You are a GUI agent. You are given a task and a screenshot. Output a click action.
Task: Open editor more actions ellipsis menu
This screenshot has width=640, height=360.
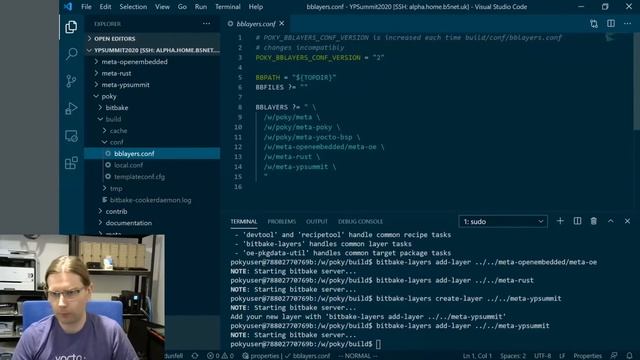click(627, 24)
